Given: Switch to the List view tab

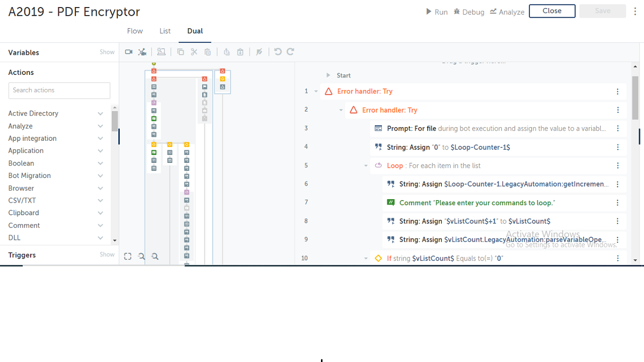Looking at the screenshot, I should (165, 31).
